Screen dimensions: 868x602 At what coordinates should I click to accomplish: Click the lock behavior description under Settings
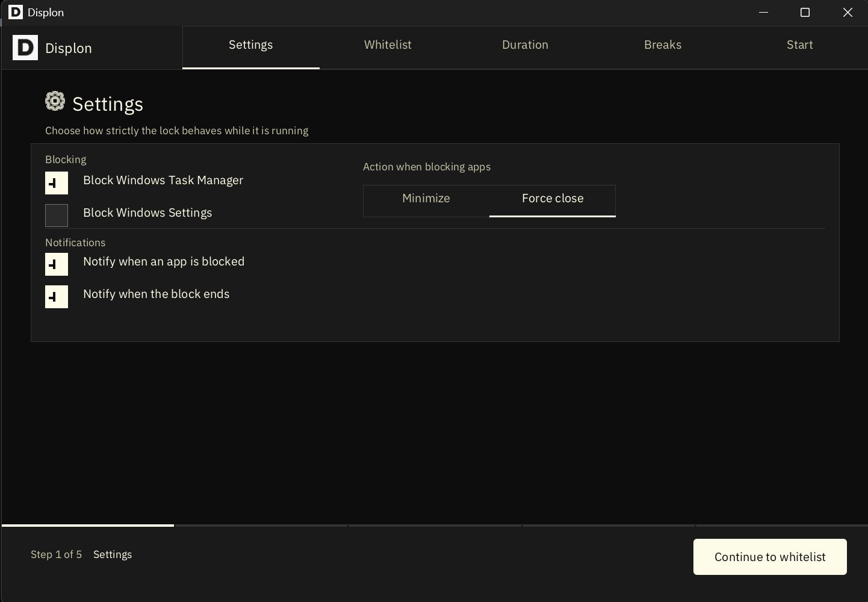[x=176, y=131]
